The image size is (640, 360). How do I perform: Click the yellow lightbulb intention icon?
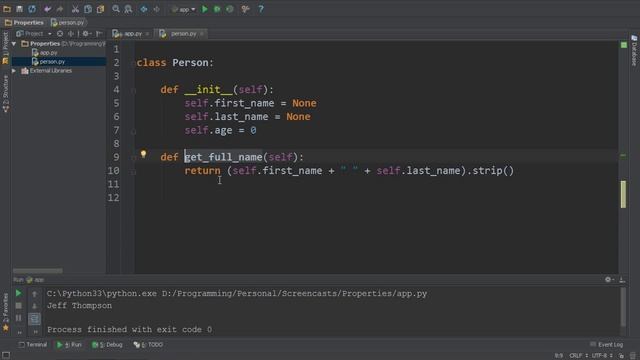tap(143, 154)
